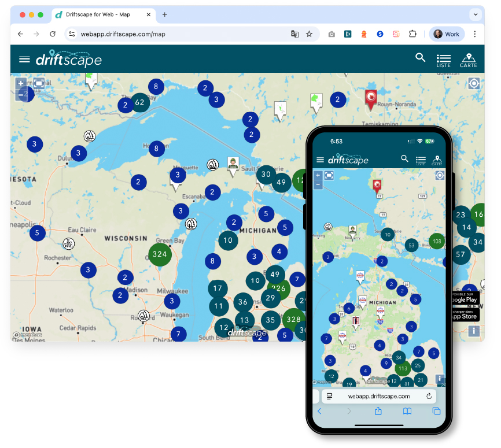Tap CARTE in the phone header
Screen dimensions: 501x448
pos(437,160)
